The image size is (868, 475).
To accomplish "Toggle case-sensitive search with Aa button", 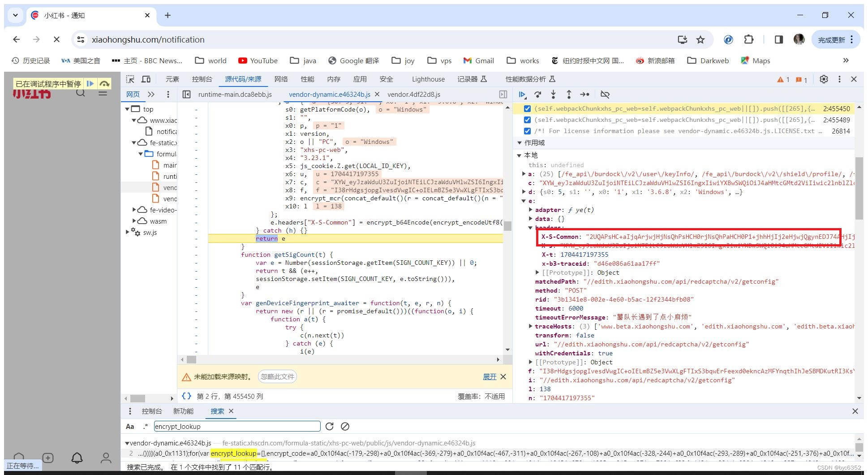I will point(130,426).
